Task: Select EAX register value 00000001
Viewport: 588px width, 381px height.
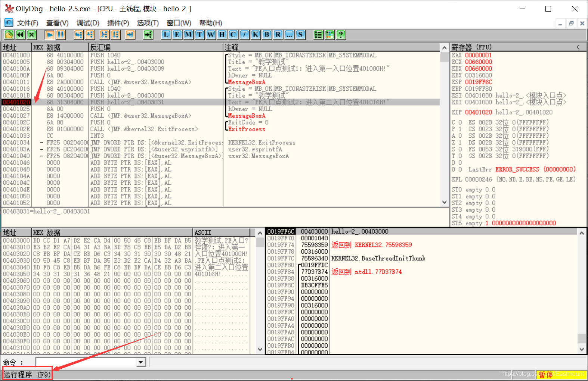Action: [479, 55]
